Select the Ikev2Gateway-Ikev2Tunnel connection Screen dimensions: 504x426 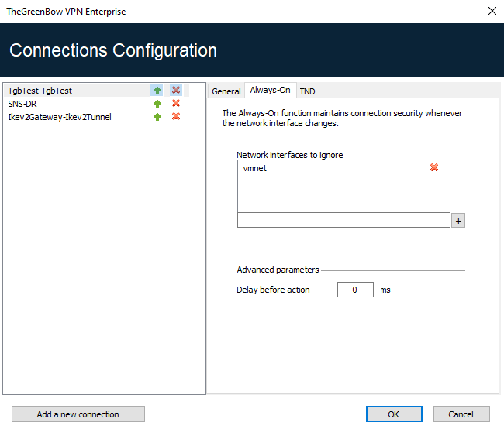pyautogui.click(x=60, y=117)
